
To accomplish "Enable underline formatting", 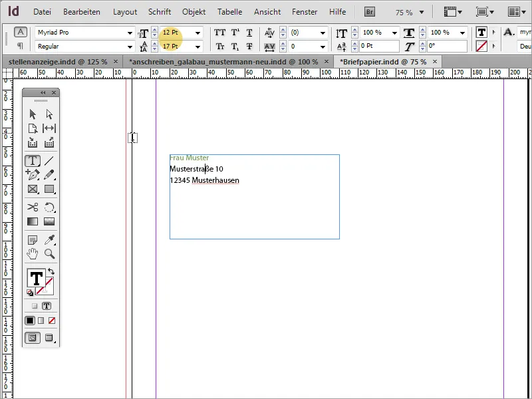I will tap(249, 32).
